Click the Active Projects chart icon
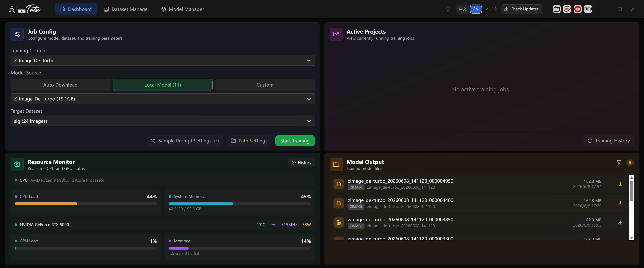Image resolution: width=644 pixels, height=268 pixels. point(336,34)
